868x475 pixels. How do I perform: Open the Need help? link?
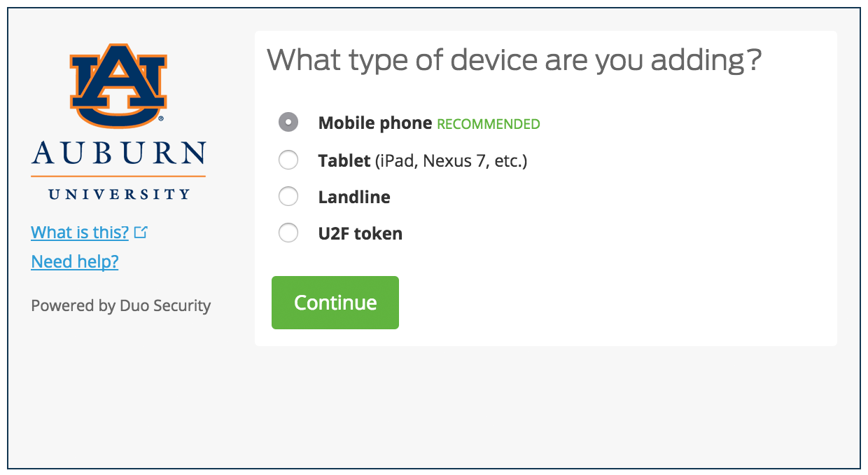[x=75, y=262]
